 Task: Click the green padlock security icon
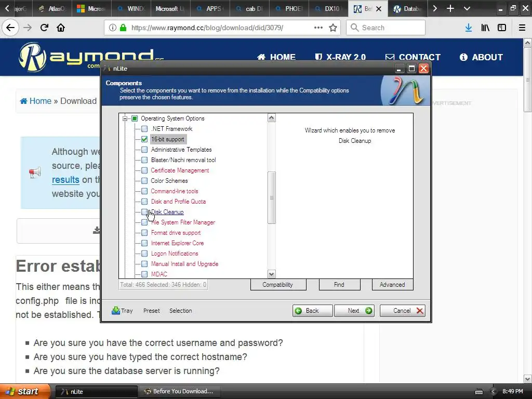coord(123,28)
